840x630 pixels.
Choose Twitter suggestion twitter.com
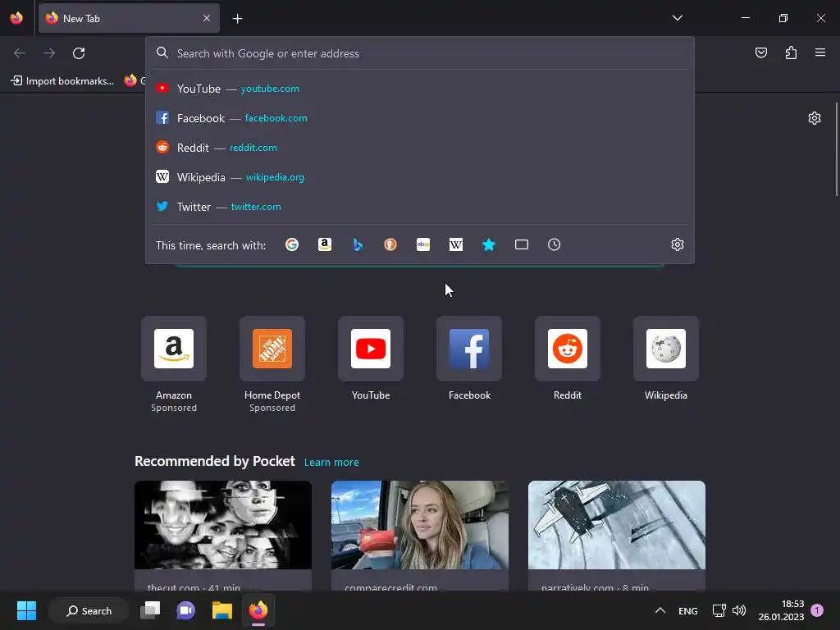pos(420,206)
